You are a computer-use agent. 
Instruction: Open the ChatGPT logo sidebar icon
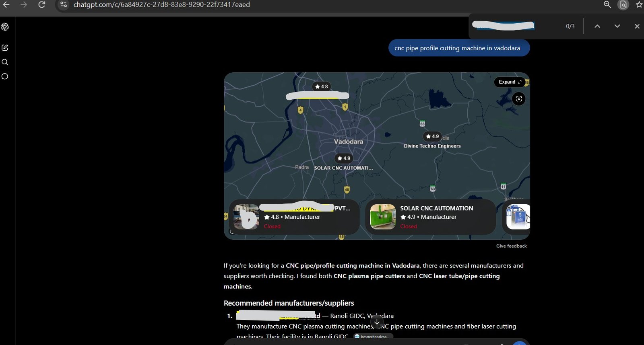coord(5,27)
